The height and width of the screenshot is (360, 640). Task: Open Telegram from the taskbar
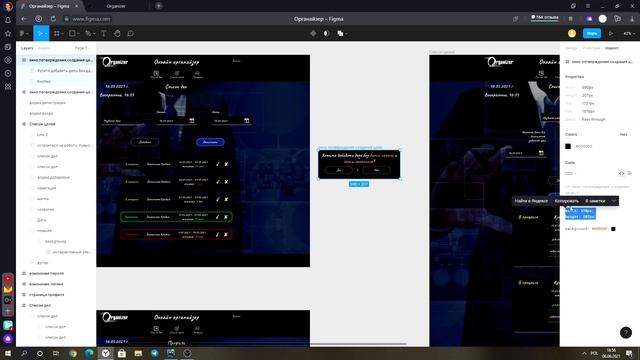[x=155, y=353]
